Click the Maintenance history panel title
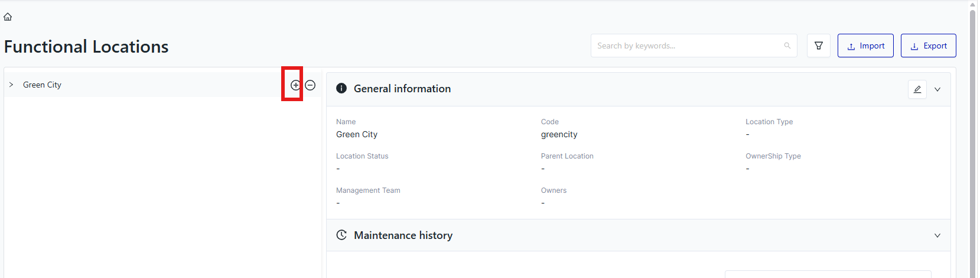The image size is (980, 278). (403, 235)
